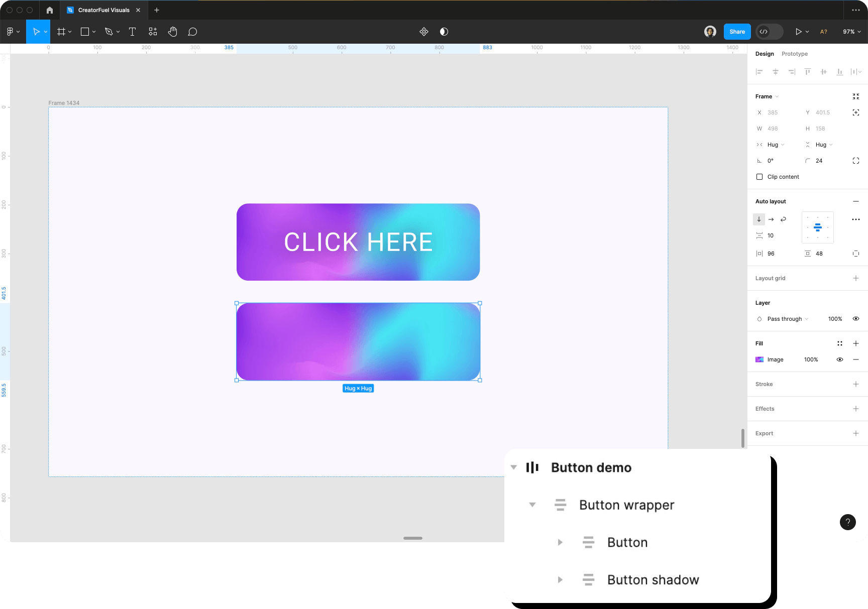Screen dimensions: 868x609
Task: Select the Text tool
Action: pos(132,32)
